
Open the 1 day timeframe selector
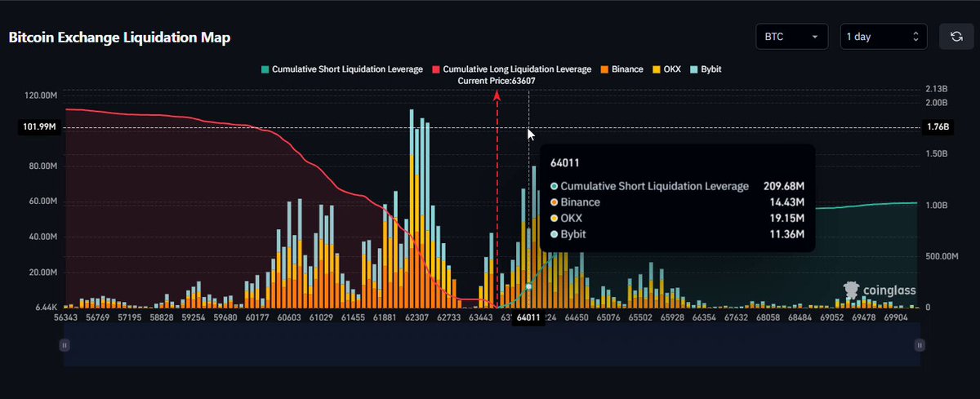[x=884, y=37]
